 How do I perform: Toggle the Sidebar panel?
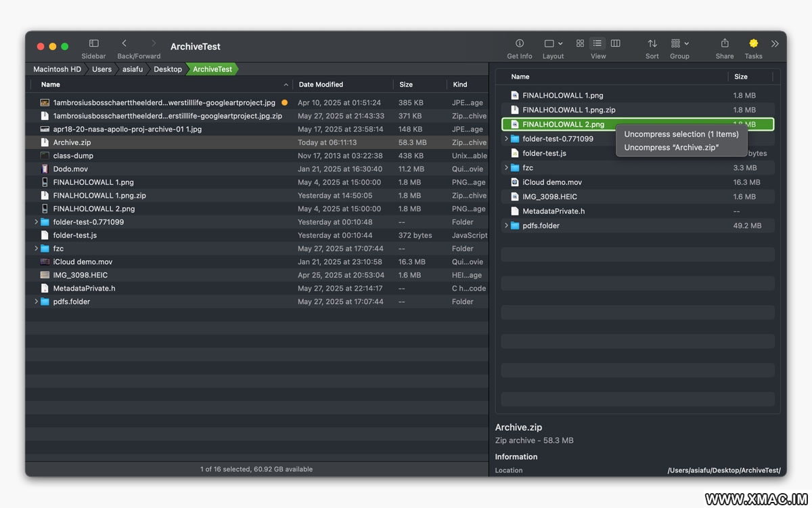(93, 43)
